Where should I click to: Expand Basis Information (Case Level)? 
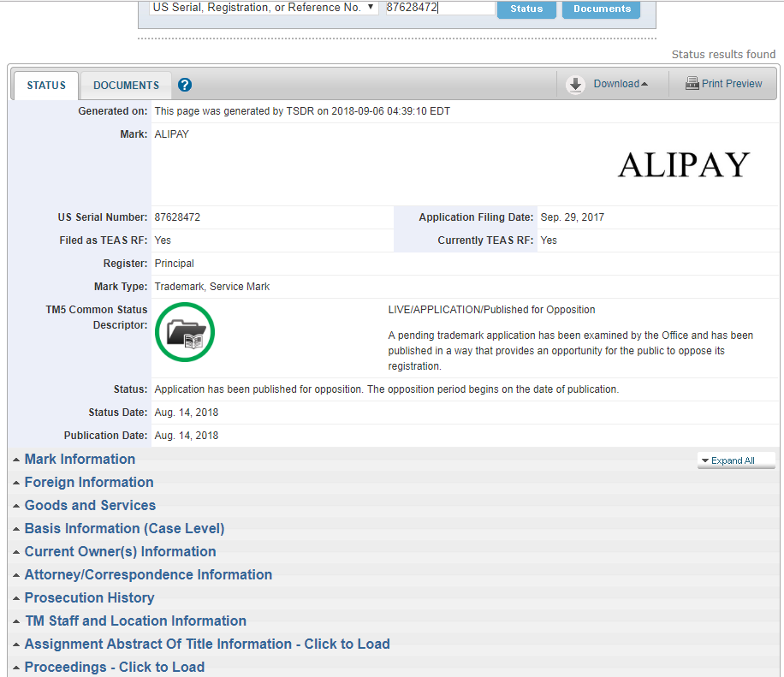click(x=124, y=528)
